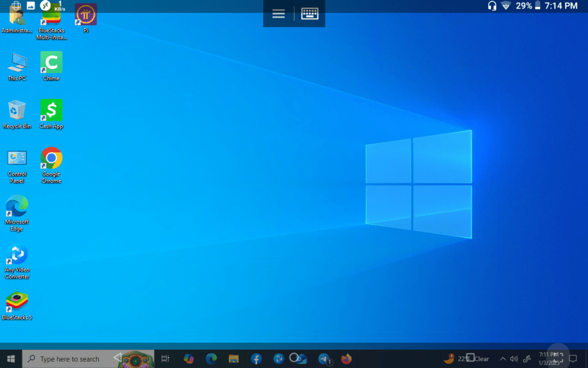Open the taskbar clock and date
The height and width of the screenshot is (368, 588).
(548, 359)
